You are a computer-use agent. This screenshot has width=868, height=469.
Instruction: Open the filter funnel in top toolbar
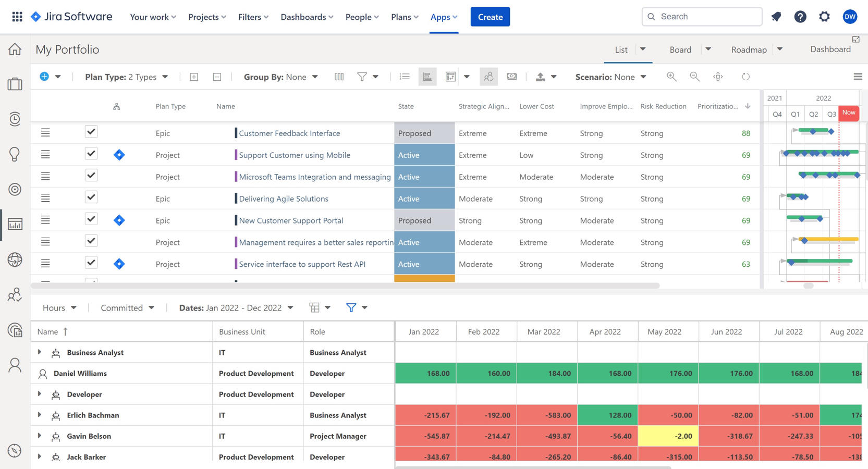click(x=362, y=77)
